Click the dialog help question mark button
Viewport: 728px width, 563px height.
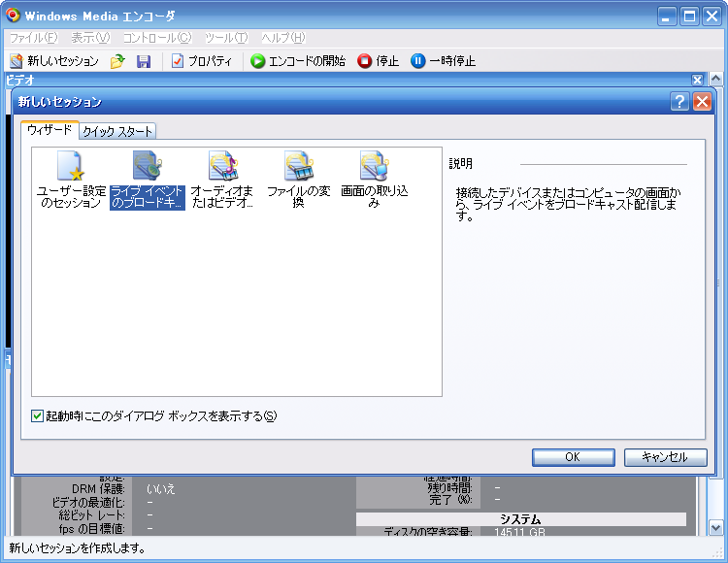(679, 102)
